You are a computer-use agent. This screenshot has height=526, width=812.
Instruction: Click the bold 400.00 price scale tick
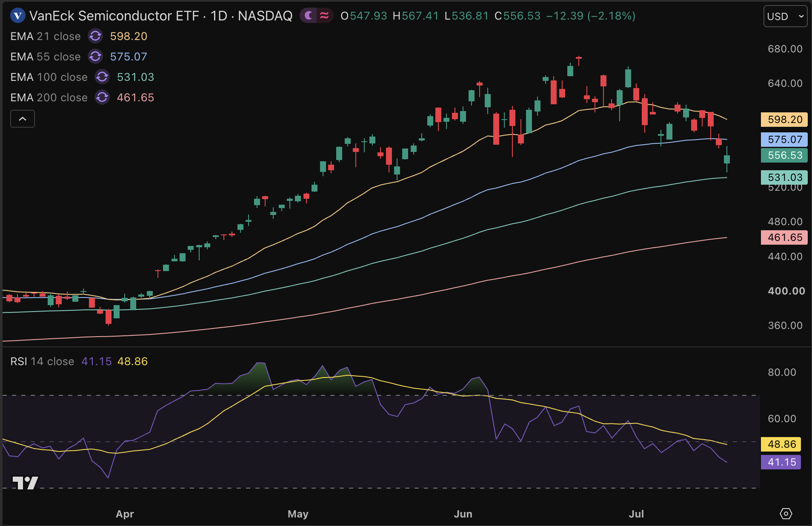(x=786, y=291)
